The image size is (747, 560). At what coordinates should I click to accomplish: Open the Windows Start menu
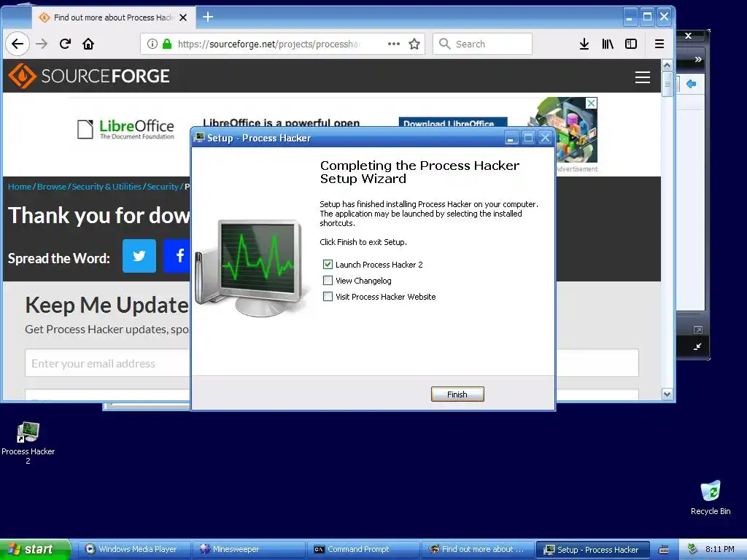(x=35, y=549)
